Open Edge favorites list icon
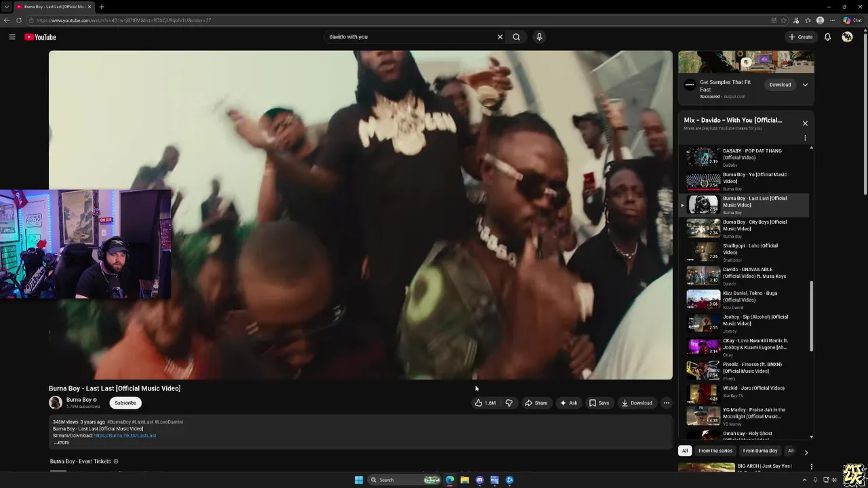This screenshot has width=868, height=488. tap(808, 20)
